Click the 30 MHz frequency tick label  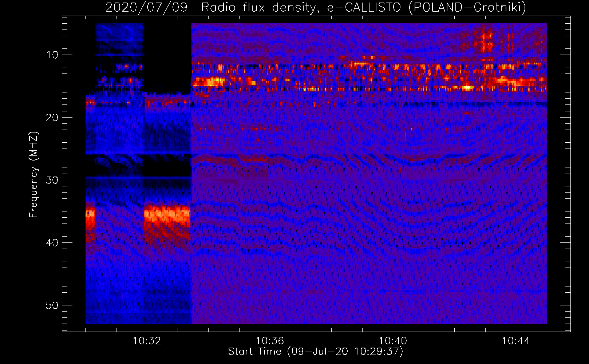click(x=52, y=180)
